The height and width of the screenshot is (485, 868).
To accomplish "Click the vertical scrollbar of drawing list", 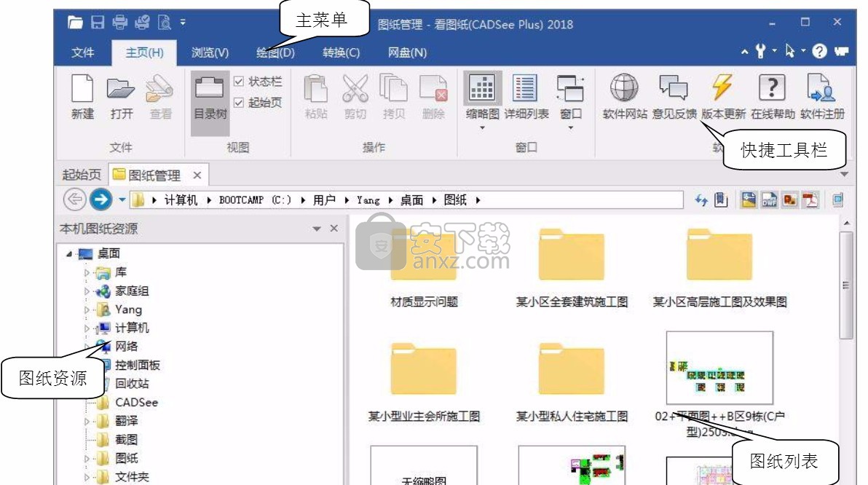I will pos(846,285).
